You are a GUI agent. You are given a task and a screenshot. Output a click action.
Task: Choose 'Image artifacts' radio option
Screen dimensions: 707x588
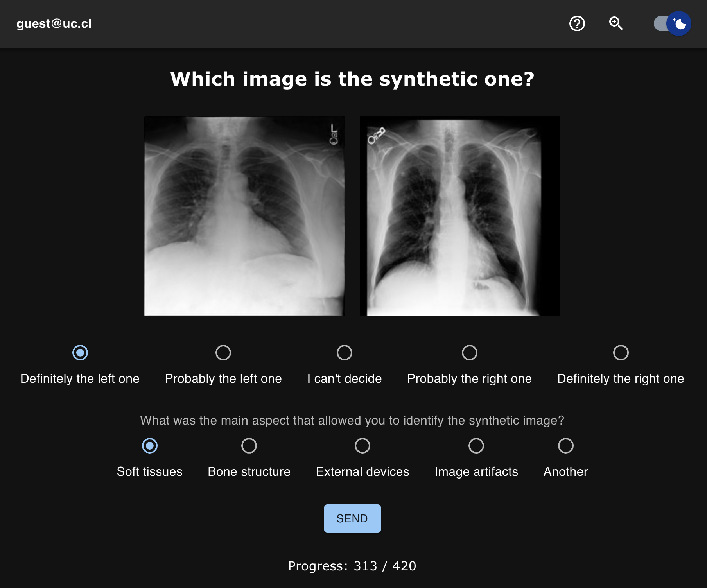pos(476,446)
